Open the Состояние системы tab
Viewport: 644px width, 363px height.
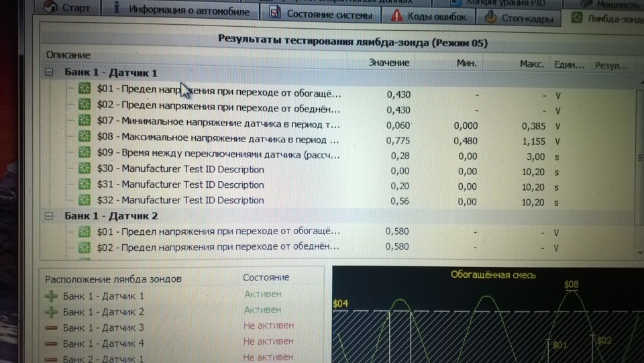[321, 13]
